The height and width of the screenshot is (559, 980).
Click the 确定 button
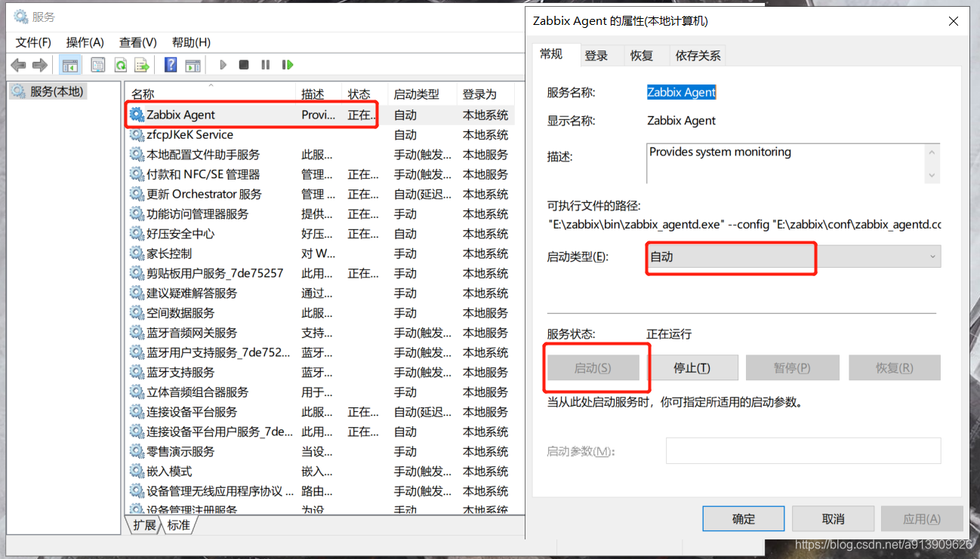tap(744, 519)
